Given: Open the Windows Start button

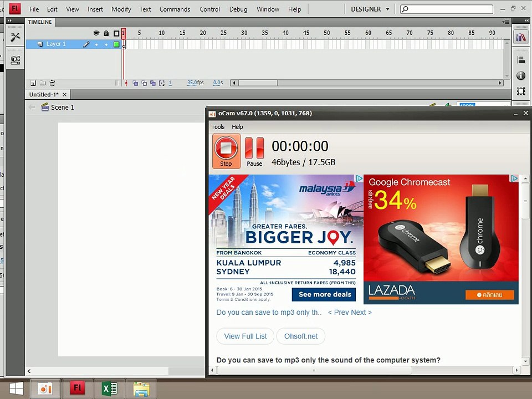Looking at the screenshot, I should pyautogui.click(x=16, y=389).
